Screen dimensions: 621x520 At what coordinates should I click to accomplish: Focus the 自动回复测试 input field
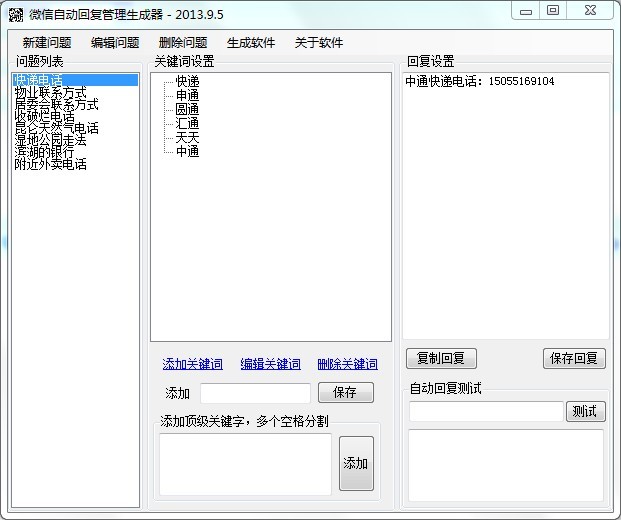pyautogui.click(x=486, y=411)
